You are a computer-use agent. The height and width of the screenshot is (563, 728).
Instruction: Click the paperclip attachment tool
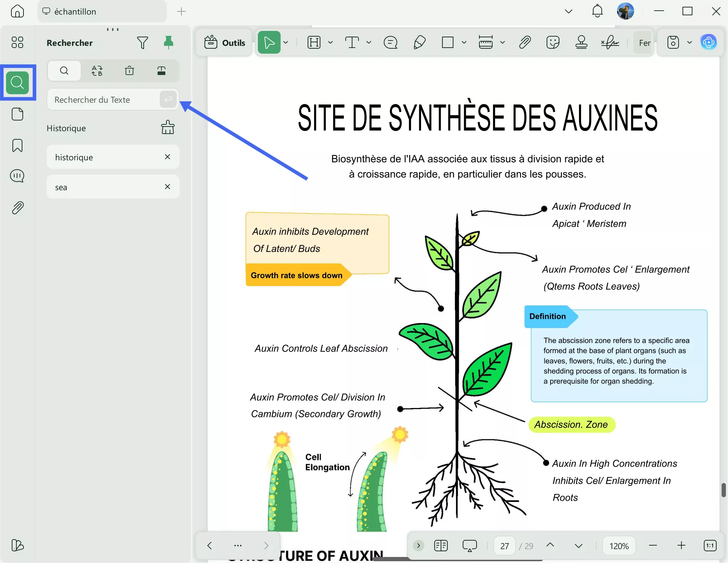(525, 42)
